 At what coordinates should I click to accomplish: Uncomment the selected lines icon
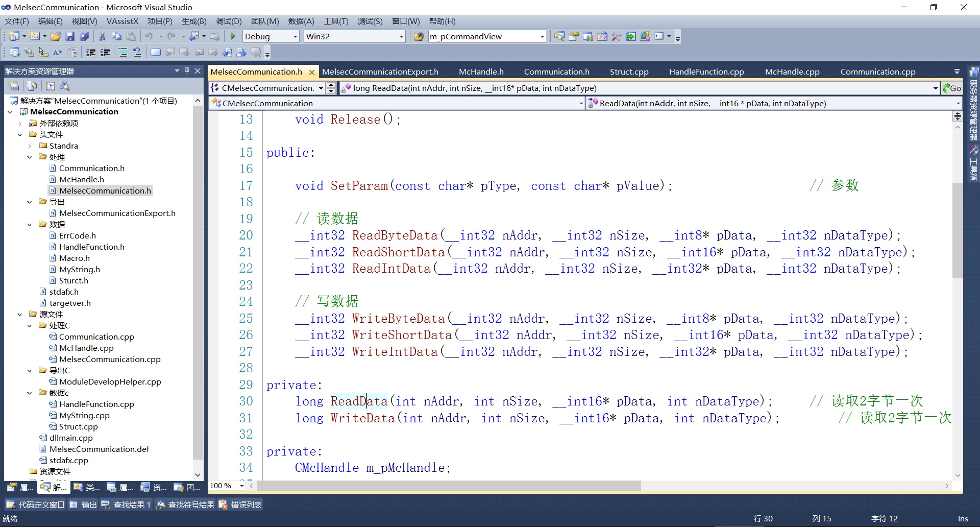pos(137,52)
